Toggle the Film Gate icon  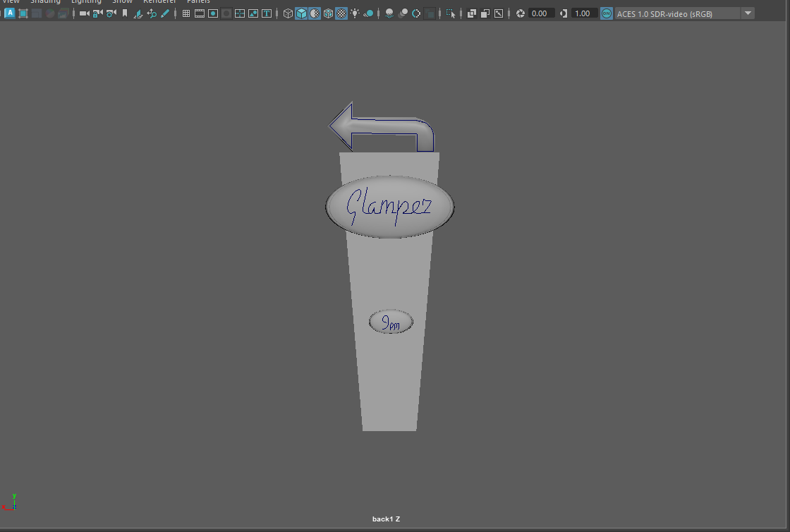(x=200, y=13)
